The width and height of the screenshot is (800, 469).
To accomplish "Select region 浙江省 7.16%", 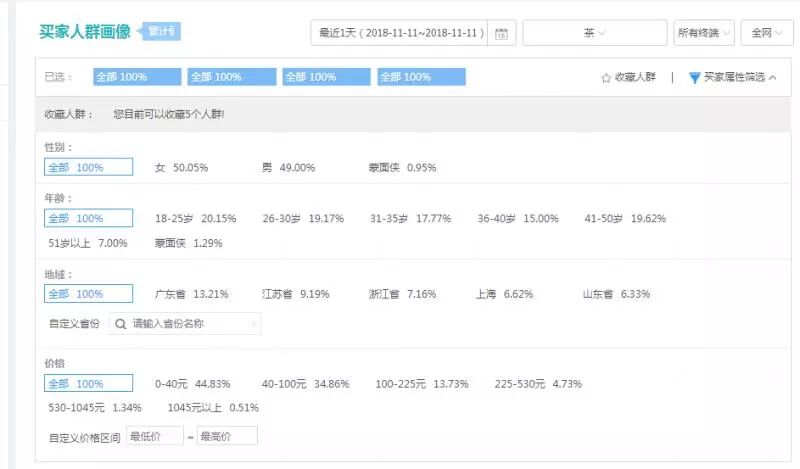I will pos(403,294).
